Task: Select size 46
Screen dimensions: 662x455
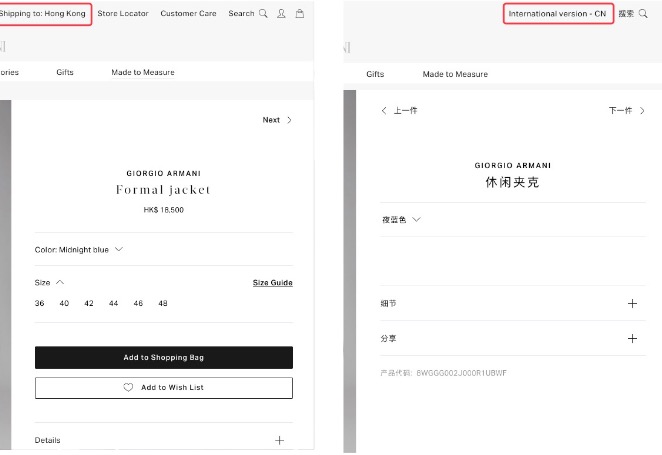Action: pos(138,303)
